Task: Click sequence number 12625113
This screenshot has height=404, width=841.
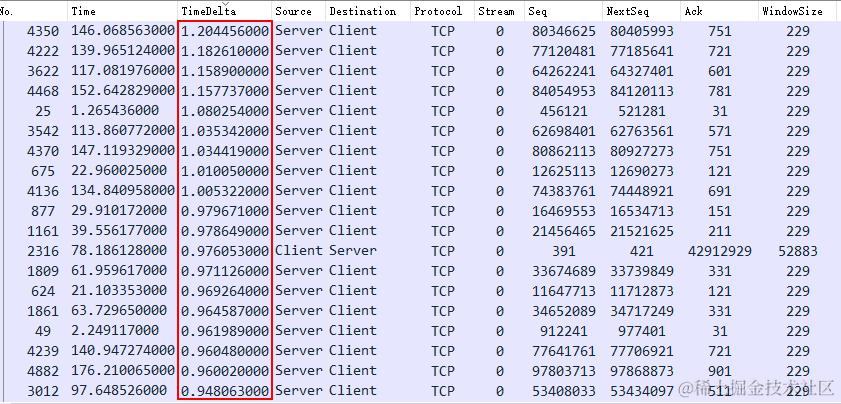Action: click(x=564, y=171)
